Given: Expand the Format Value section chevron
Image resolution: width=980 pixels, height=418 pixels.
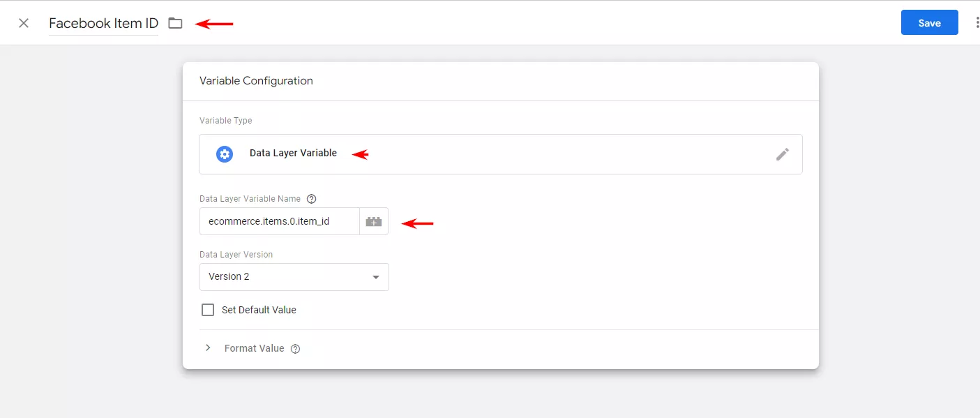Looking at the screenshot, I should point(208,348).
